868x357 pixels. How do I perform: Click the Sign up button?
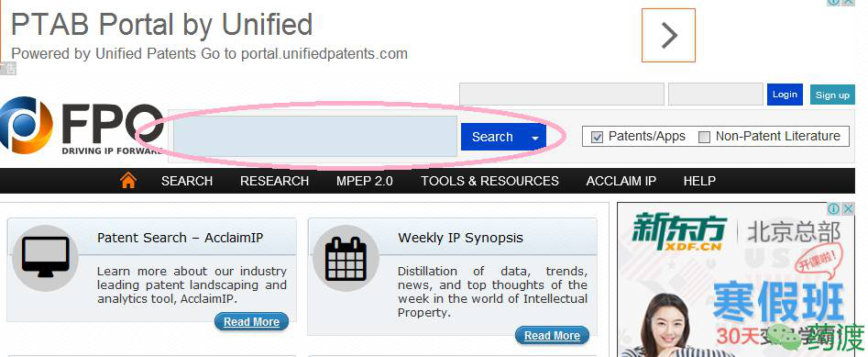click(x=832, y=95)
